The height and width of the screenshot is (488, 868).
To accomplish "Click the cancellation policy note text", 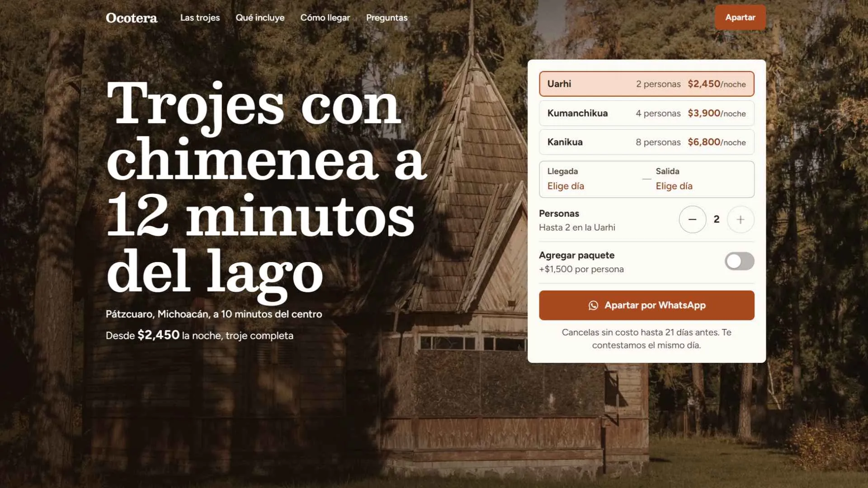I will pos(646,338).
